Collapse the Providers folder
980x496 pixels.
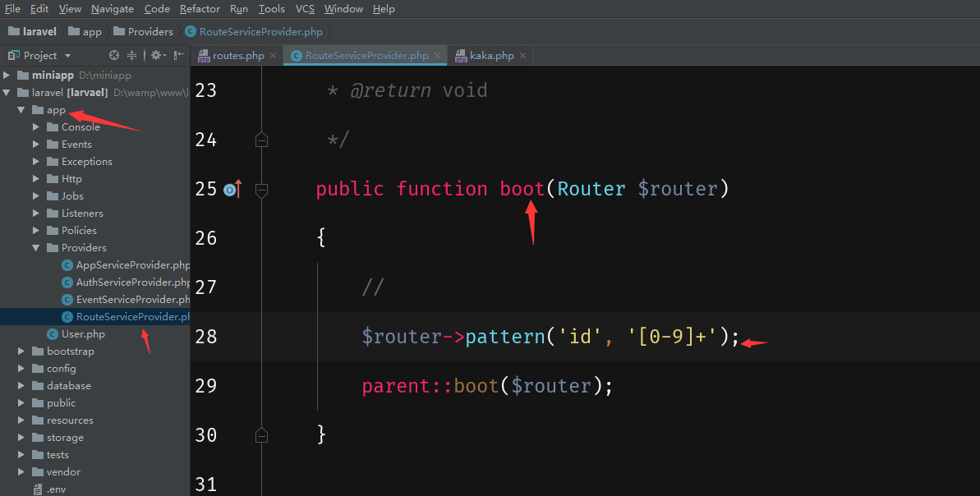(x=36, y=248)
